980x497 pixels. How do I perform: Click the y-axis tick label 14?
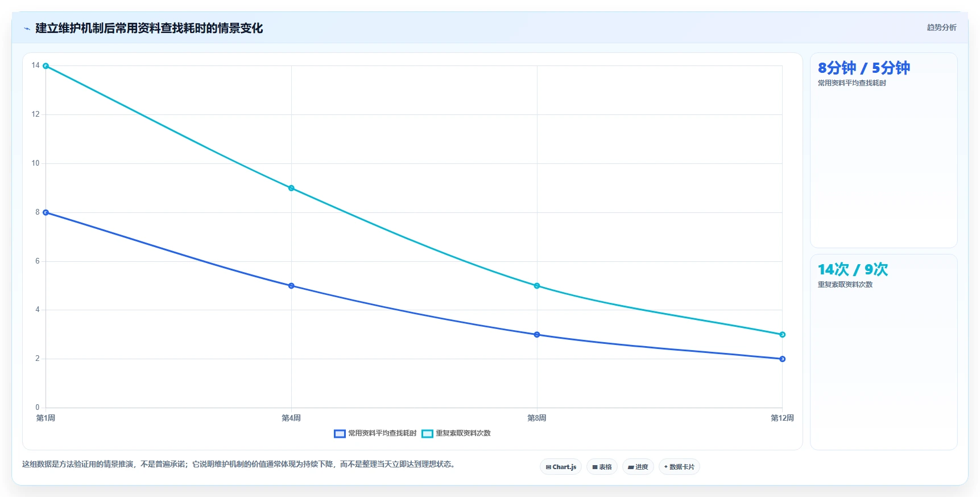[x=35, y=65]
